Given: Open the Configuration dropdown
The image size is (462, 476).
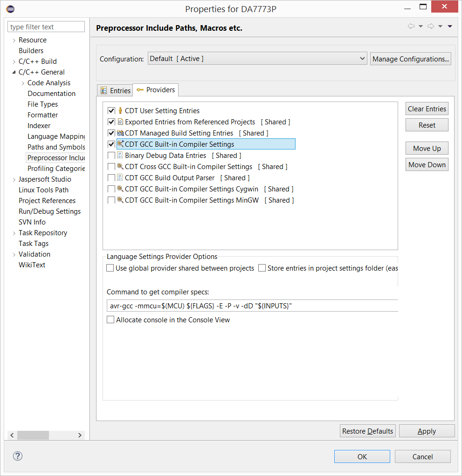Looking at the screenshot, I should tap(257, 59).
